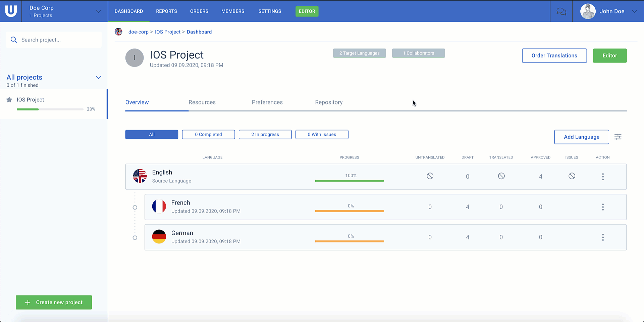Expand the Doe Corp organization dropdown
Screen dimensions: 644x322
click(x=98, y=11)
